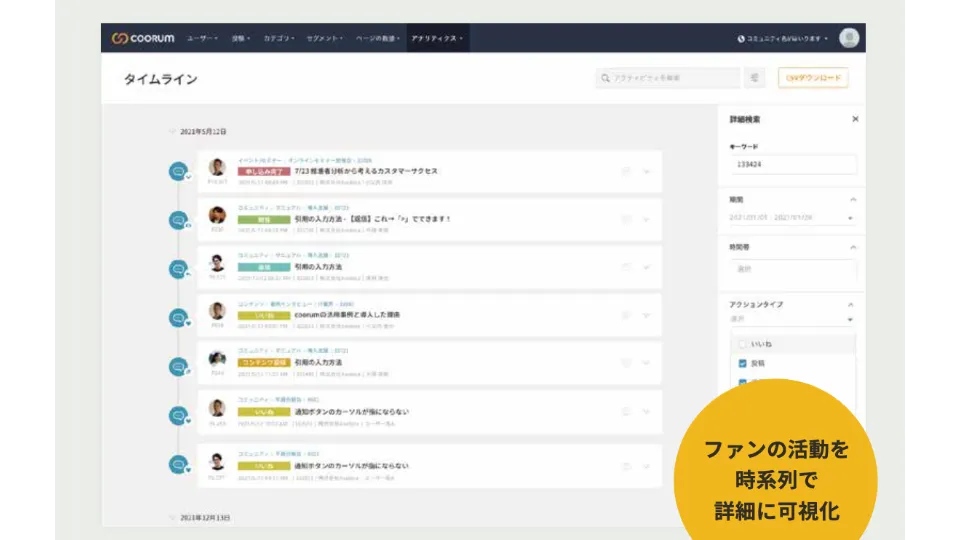Click the Coorum logo in navbar
This screenshot has height=540, width=960.
[x=143, y=38]
